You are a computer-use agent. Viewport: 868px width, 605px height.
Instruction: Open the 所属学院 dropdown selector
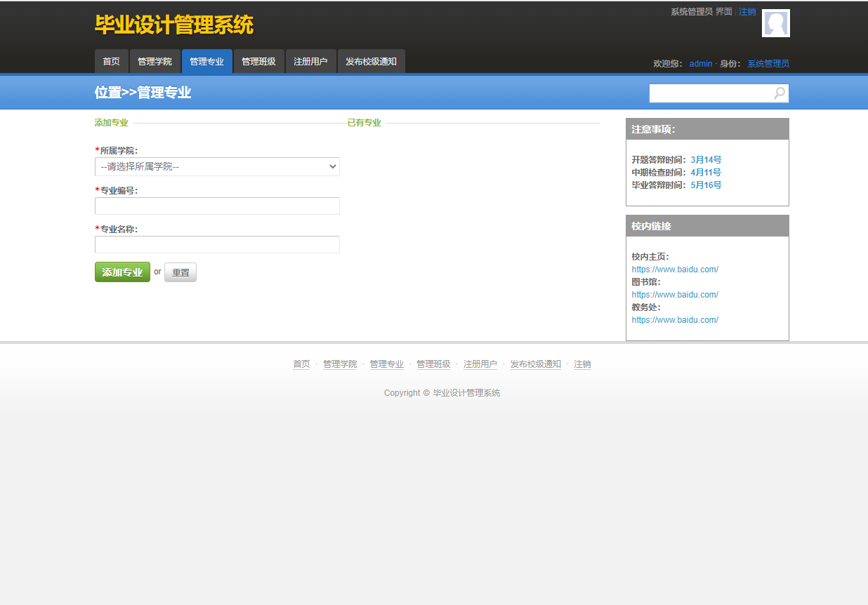point(217,166)
